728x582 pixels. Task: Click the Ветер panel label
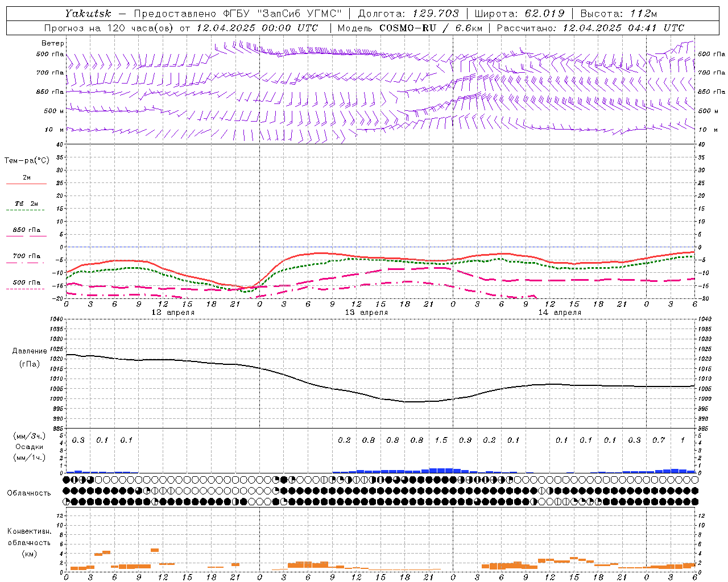point(53,43)
